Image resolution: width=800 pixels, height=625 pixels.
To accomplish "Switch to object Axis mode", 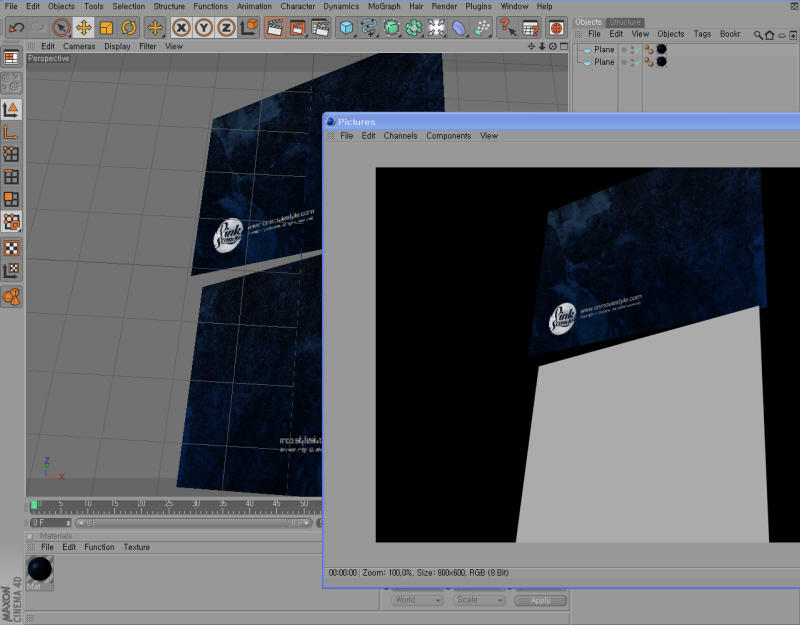I will pos(11,133).
